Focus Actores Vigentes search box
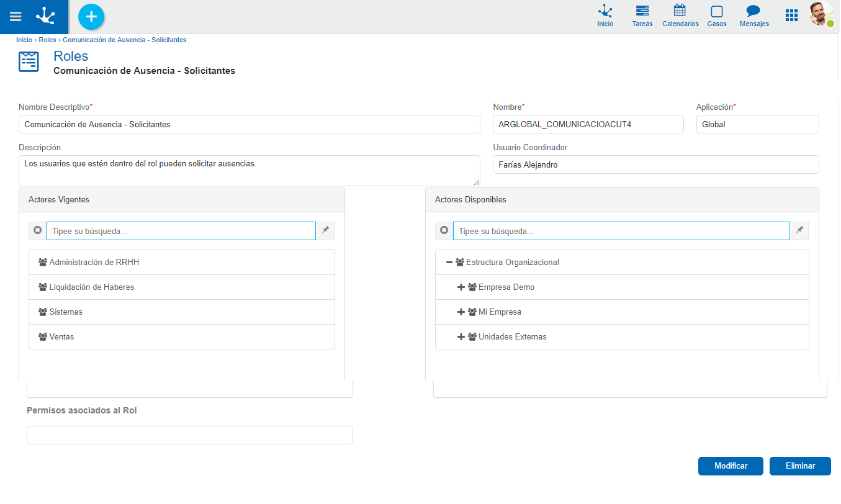 [181, 231]
